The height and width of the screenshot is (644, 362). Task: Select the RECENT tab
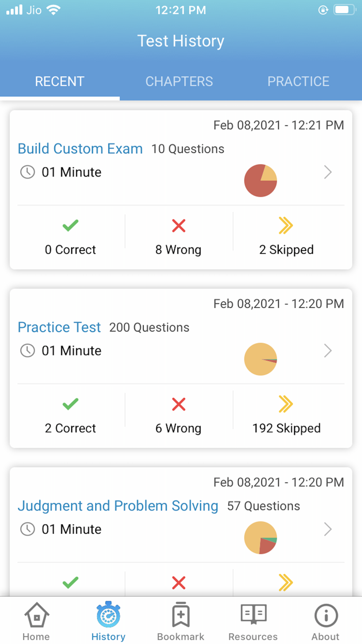tap(59, 81)
